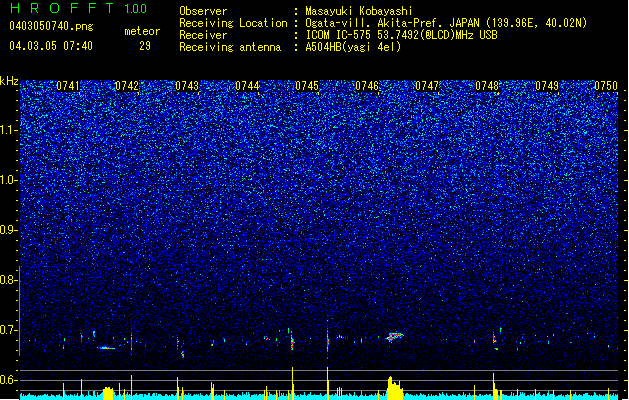Click the kHz axis unit label
The height and width of the screenshot is (400, 629).
click(x=9, y=81)
